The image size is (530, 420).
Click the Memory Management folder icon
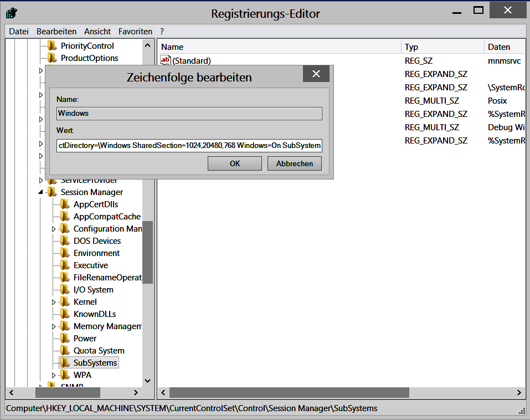tap(65, 326)
